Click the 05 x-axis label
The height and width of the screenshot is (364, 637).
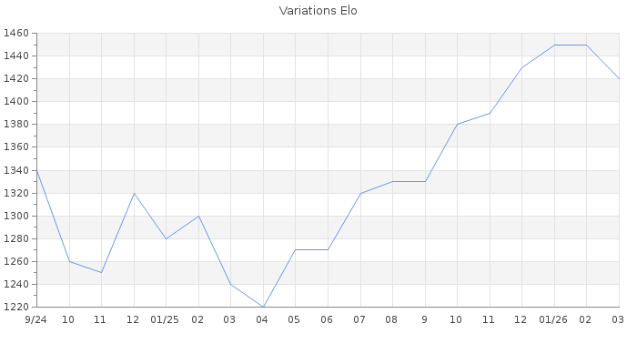pyautogui.click(x=295, y=320)
